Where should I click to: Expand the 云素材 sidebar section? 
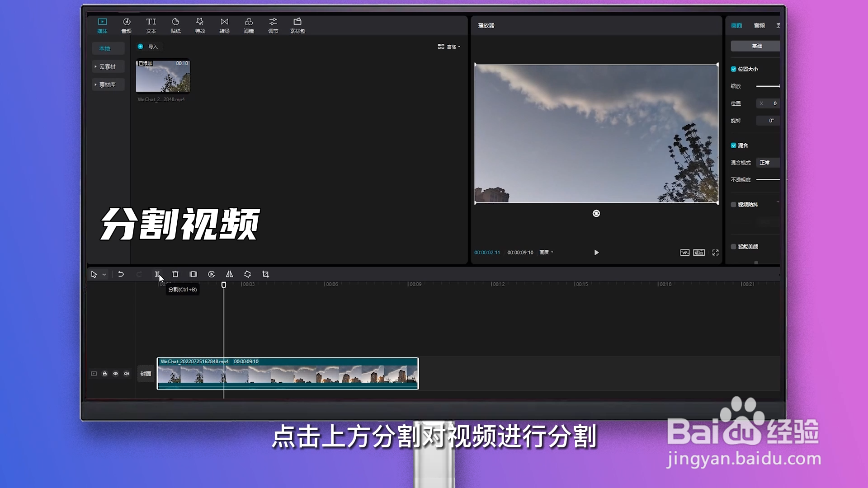point(108,66)
